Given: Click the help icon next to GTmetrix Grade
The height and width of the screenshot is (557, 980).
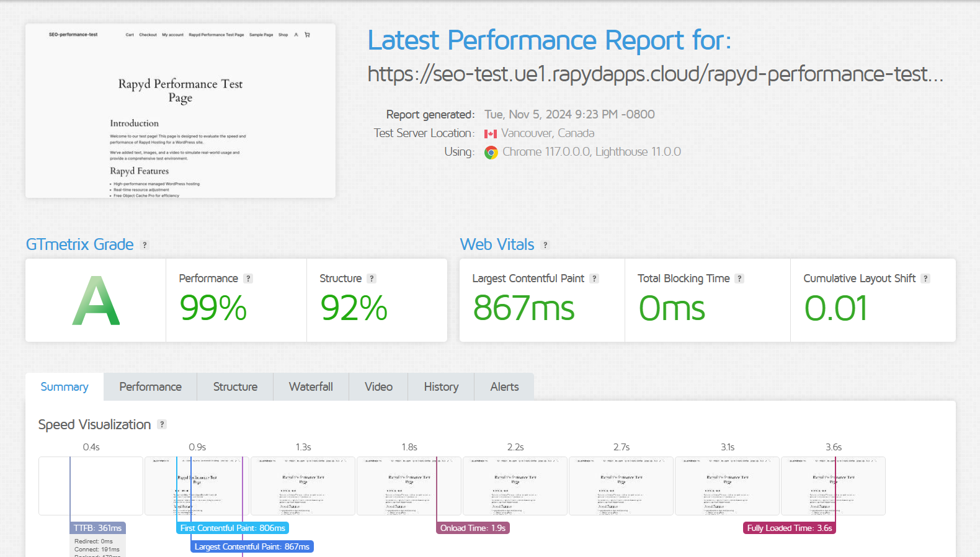Looking at the screenshot, I should (x=145, y=245).
